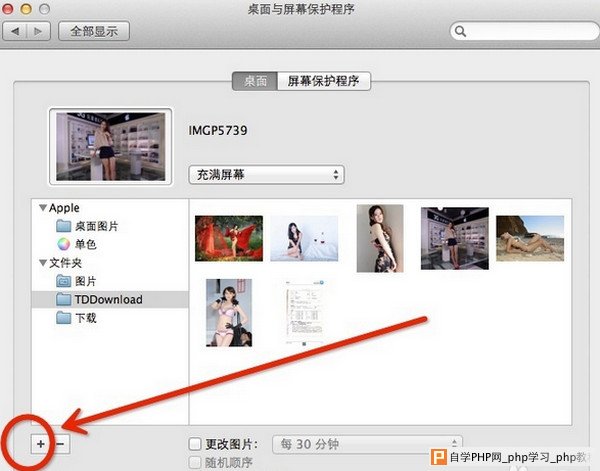This screenshot has height=471, width=600.
Task: Go back with the left arrow button
Action: pos(15,31)
